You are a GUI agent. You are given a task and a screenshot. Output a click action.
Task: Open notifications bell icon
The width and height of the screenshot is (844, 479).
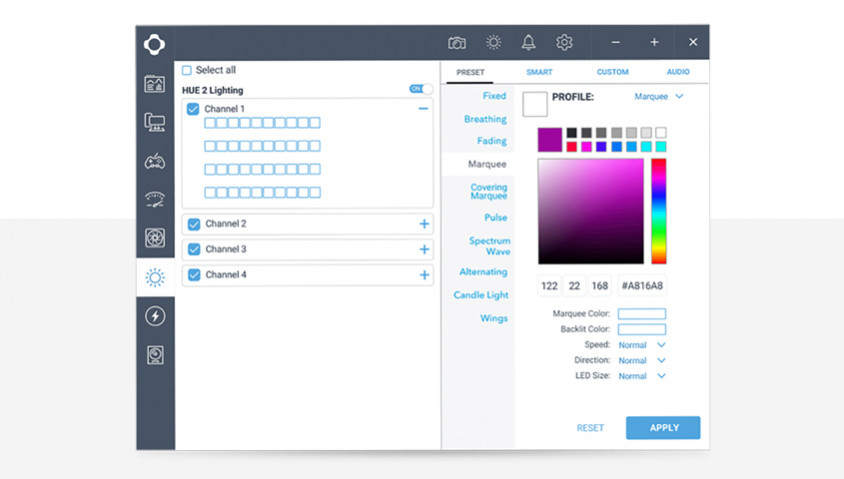(x=529, y=42)
